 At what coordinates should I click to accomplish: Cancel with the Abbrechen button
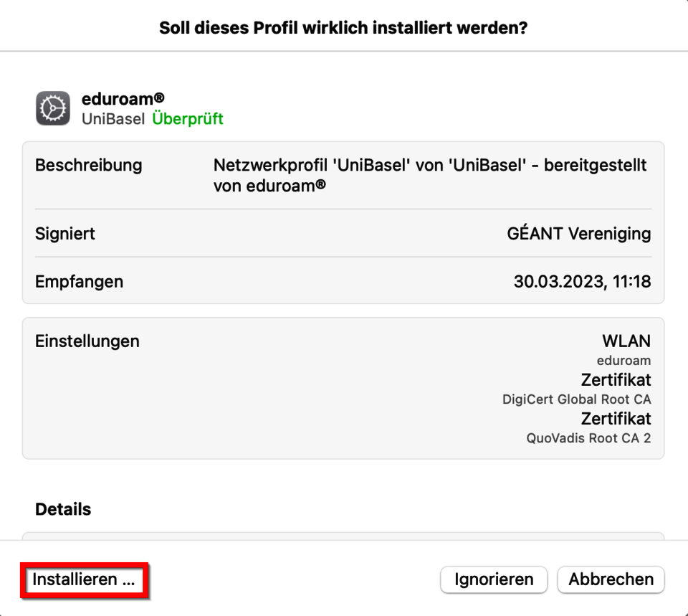coord(611,579)
